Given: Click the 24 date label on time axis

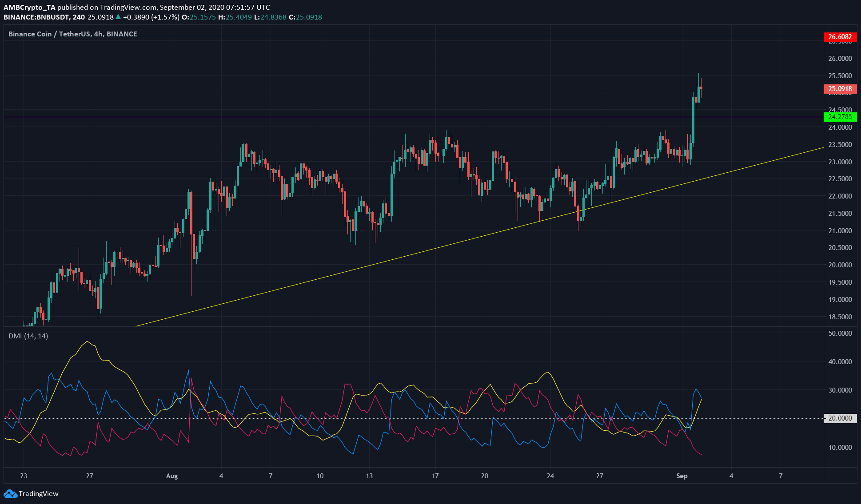Looking at the screenshot, I should (550, 476).
